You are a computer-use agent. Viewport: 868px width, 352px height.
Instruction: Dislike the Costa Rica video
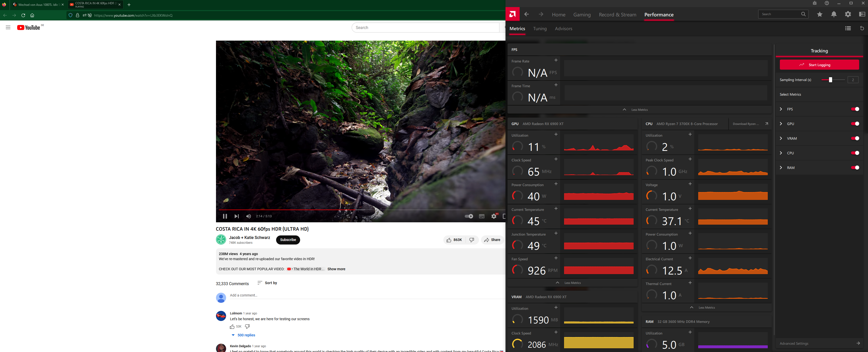click(x=472, y=240)
